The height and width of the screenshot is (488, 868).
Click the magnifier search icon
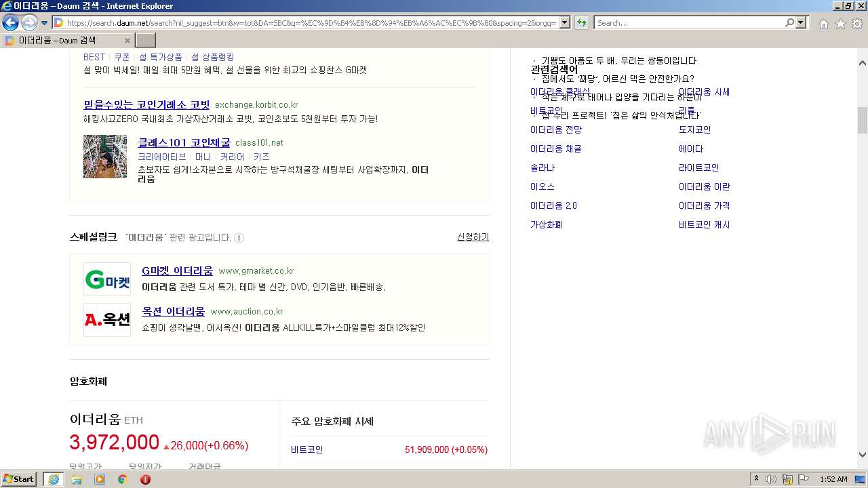pos(789,22)
